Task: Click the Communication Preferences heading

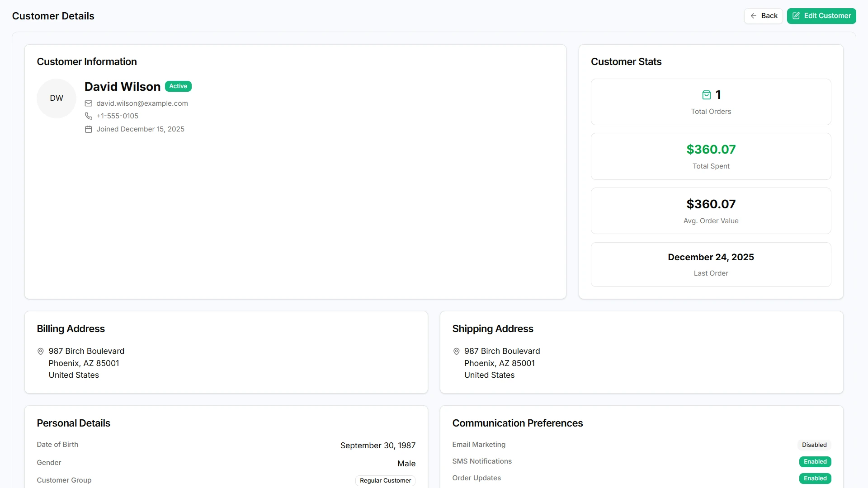Action: 518,423
